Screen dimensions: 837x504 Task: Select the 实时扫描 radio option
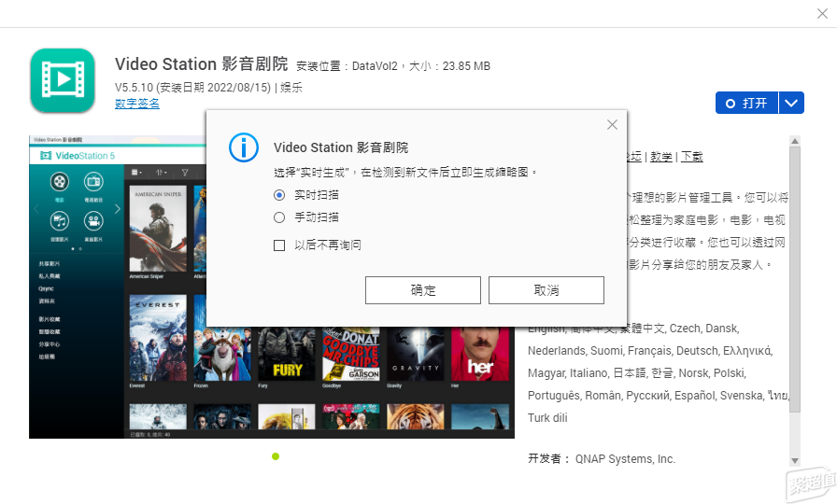(279, 195)
